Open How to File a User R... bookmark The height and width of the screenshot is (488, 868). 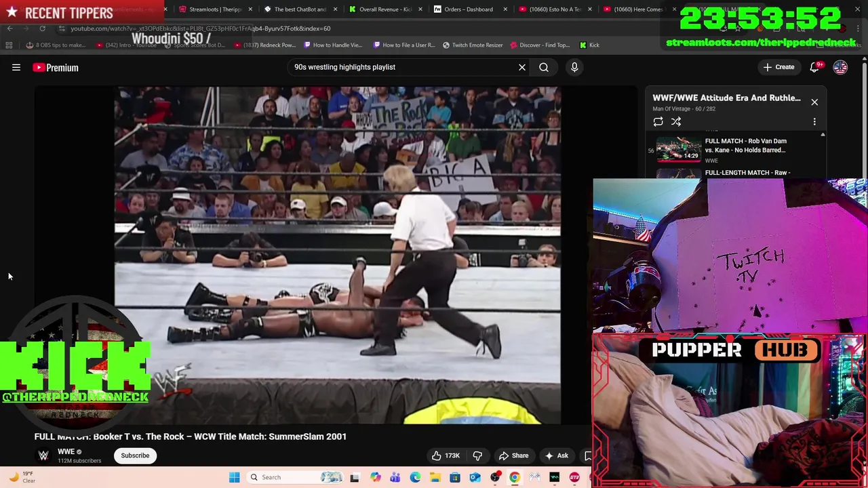404,45
